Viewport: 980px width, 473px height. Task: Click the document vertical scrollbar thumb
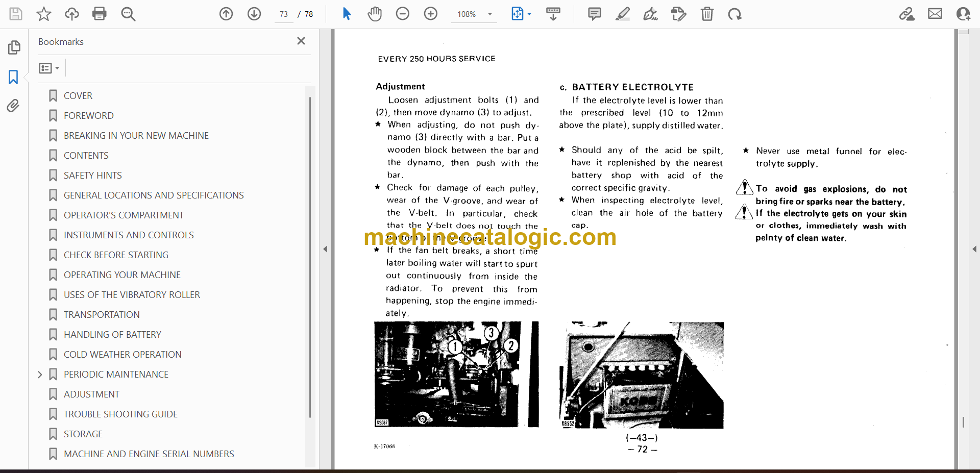pyautogui.click(x=963, y=422)
